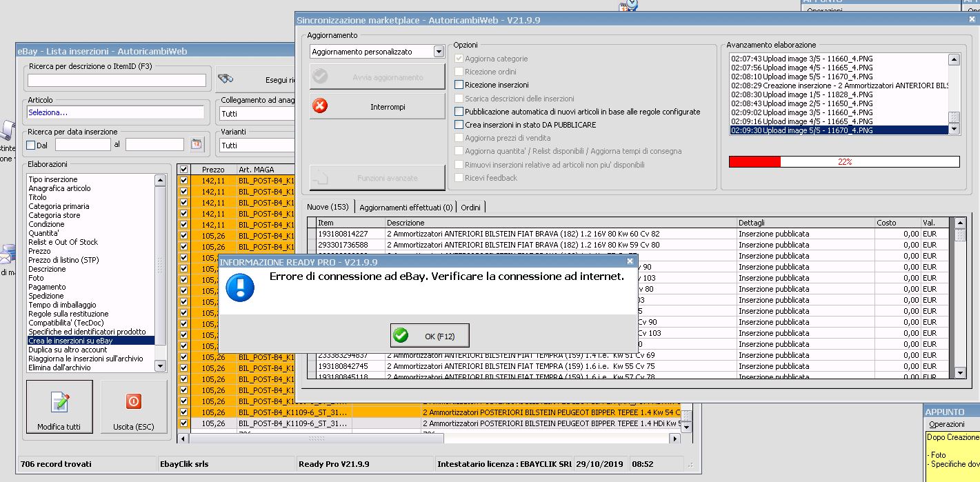Click the Operazioni menu in APPUNTO panel
This screenshot has height=482, width=980.
tap(947, 424)
